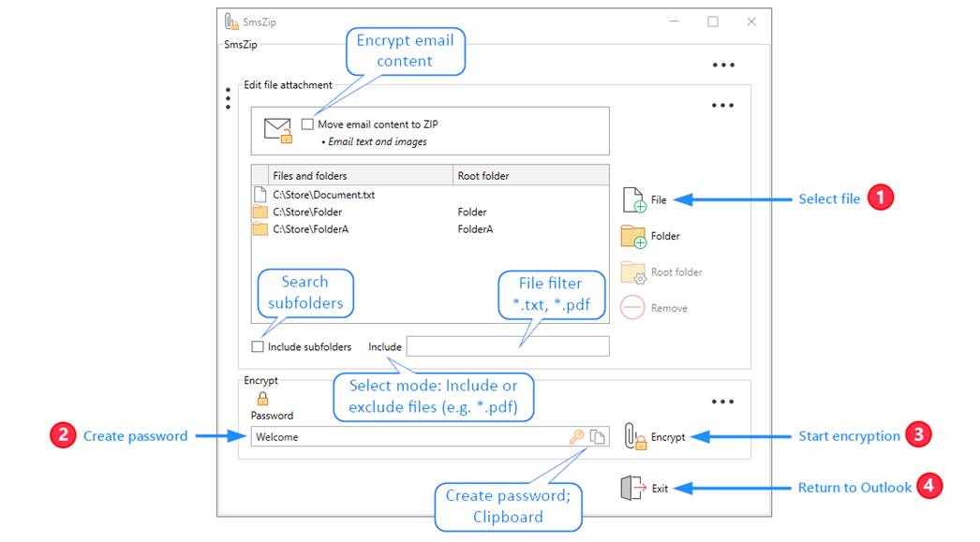Click the Exit door icon
This screenshot has height=542, width=980.
(632, 488)
